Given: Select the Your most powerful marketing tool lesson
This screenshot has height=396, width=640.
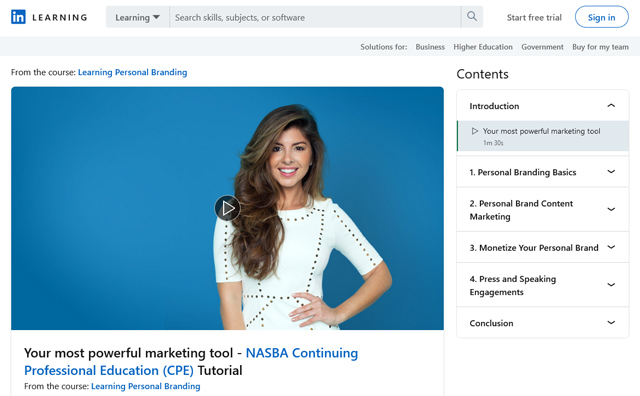Looking at the screenshot, I should 542,136.
